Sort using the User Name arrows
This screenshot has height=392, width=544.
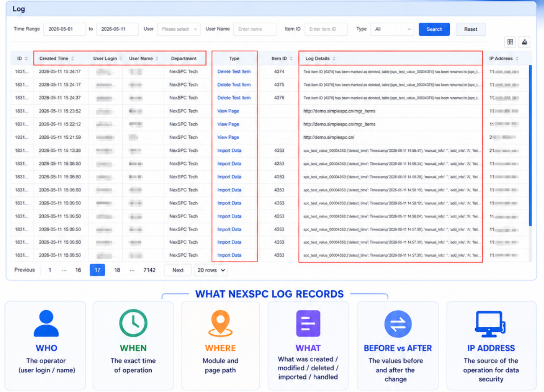157,58
